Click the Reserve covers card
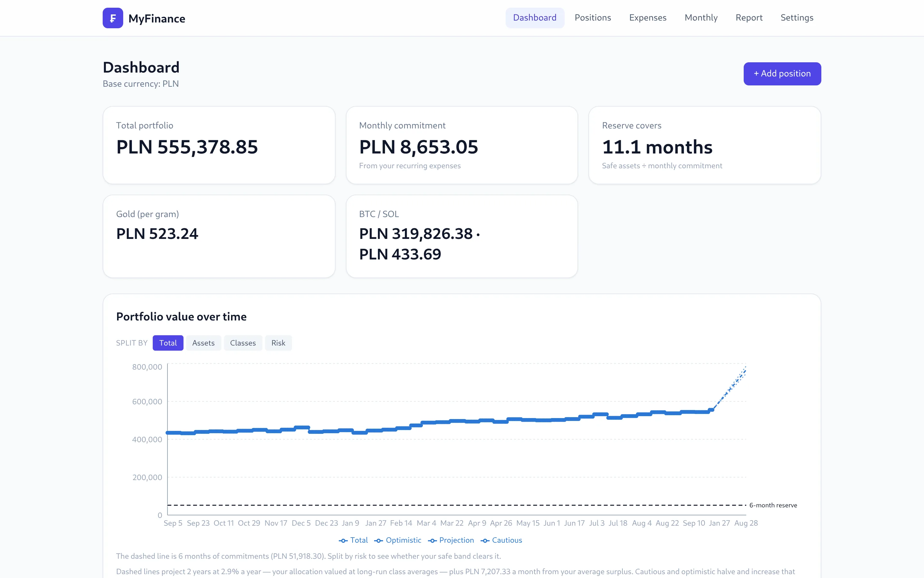Screen dimensions: 924x578 coord(705,145)
